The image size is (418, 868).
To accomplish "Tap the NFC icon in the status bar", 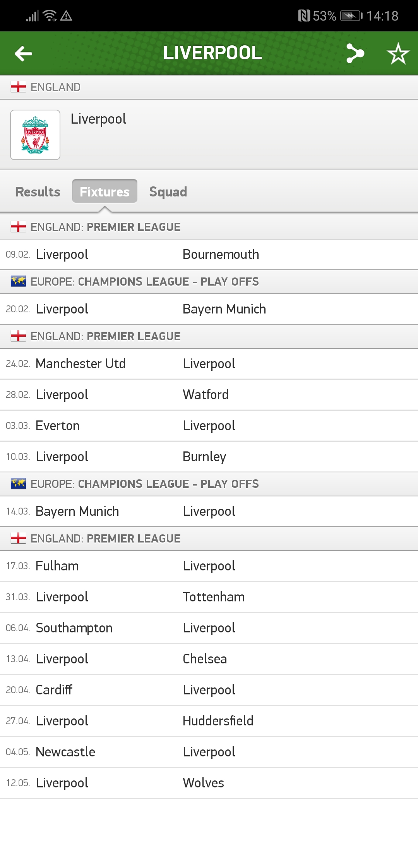I will (x=304, y=15).
